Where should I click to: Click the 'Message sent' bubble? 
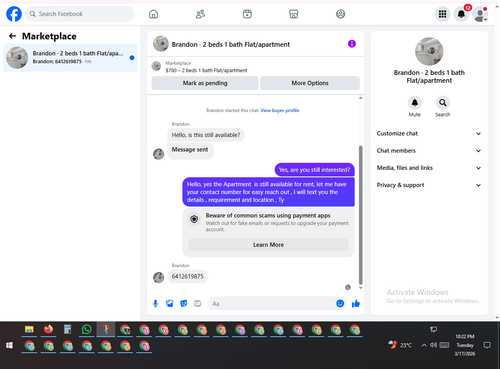[190, 150]
